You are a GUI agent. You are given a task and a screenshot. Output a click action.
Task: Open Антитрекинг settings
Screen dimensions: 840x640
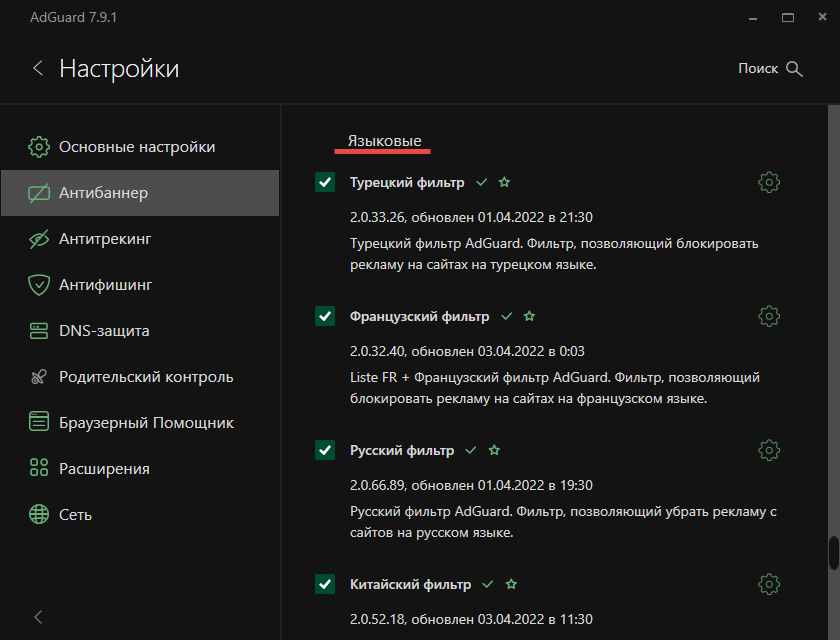point(140,239)
